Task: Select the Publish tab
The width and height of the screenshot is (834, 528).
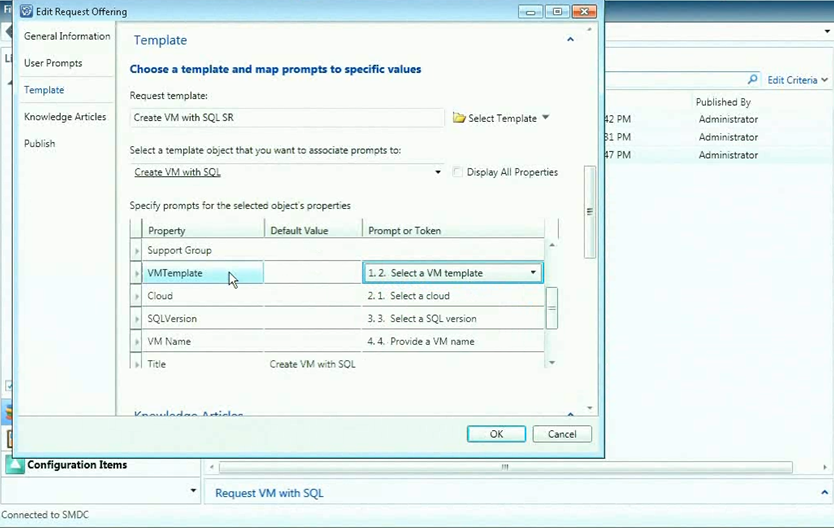Action: point(40,144)
